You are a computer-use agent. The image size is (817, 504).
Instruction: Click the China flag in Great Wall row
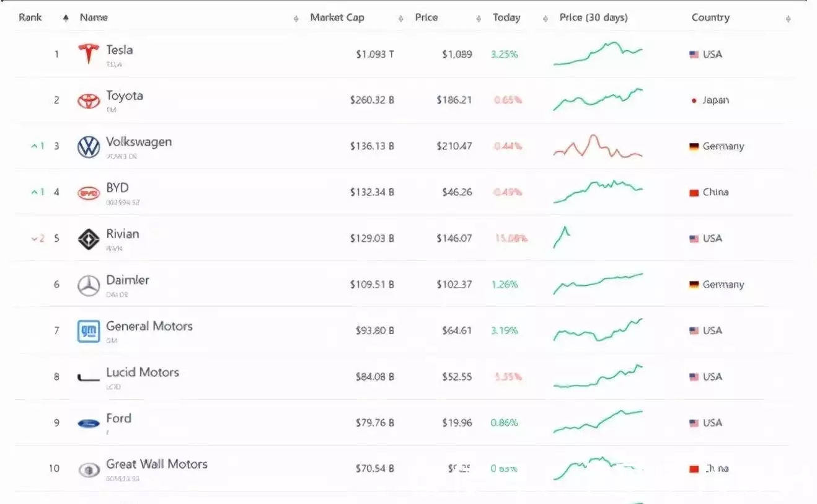[694, 469]
